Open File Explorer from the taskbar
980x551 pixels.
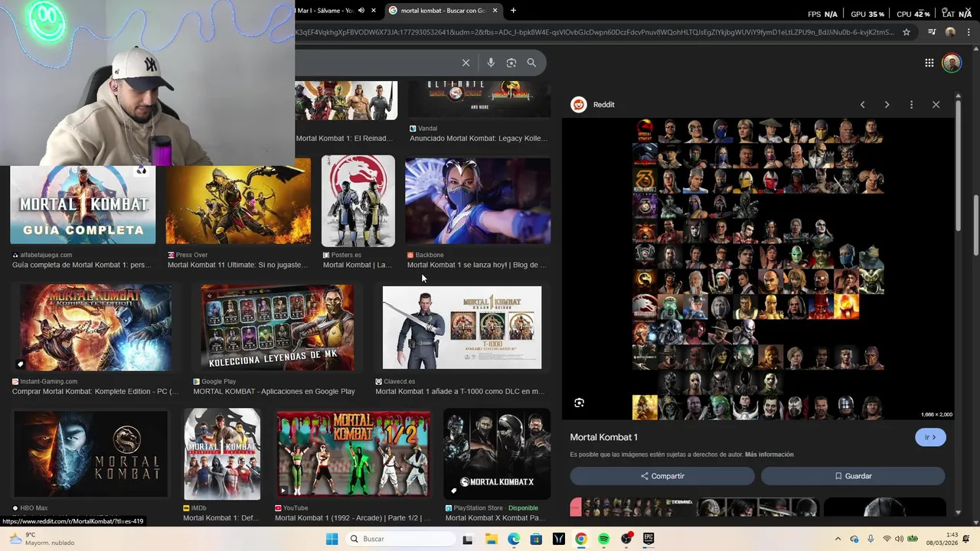point(491,539)
